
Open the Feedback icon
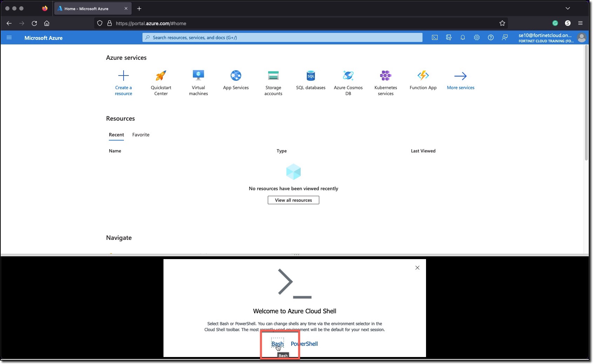505,37
